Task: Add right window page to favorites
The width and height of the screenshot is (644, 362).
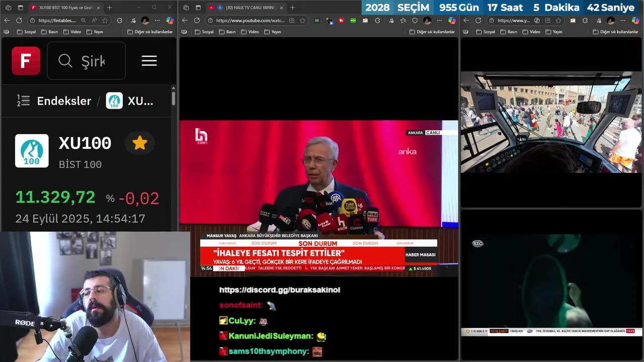Action: 558,21
